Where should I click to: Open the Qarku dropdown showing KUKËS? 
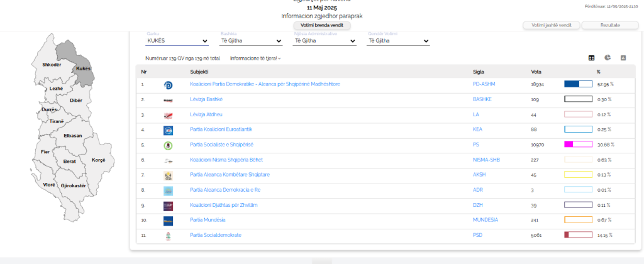(177, 41)
